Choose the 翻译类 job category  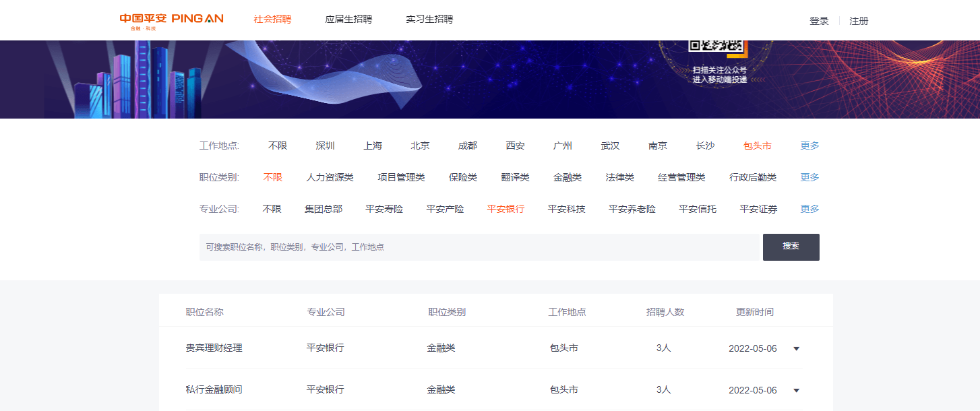point(516,177)
